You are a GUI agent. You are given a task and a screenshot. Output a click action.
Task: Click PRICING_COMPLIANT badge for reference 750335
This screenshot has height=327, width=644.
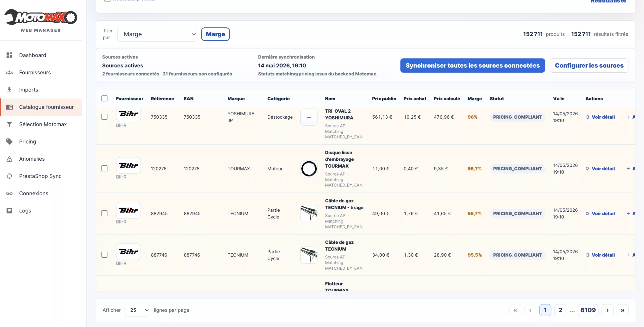[517, 117]
